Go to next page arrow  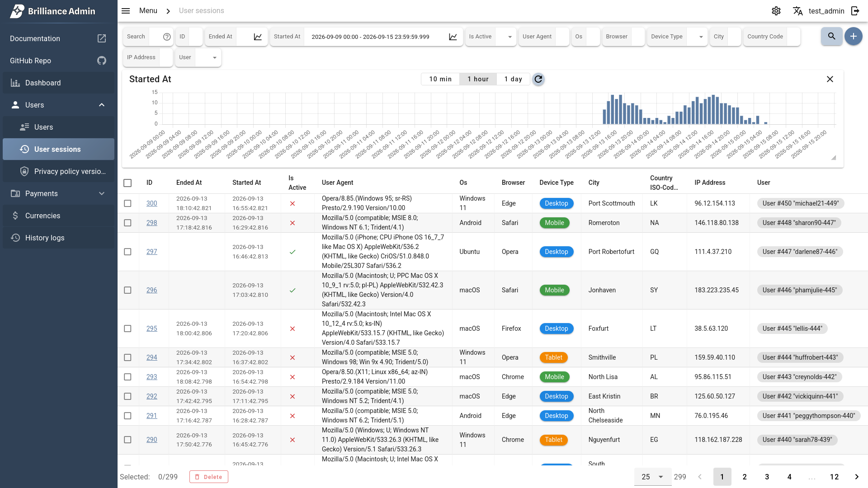click(x=857, y=477)
